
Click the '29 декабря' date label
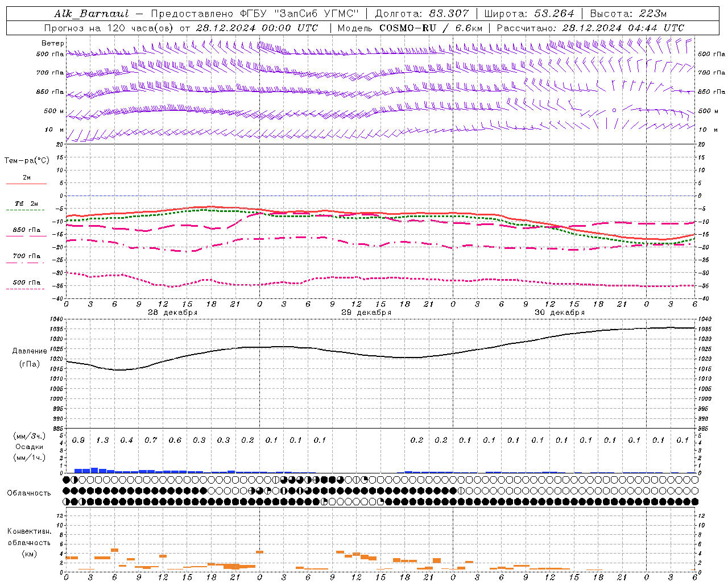point(366,313)
